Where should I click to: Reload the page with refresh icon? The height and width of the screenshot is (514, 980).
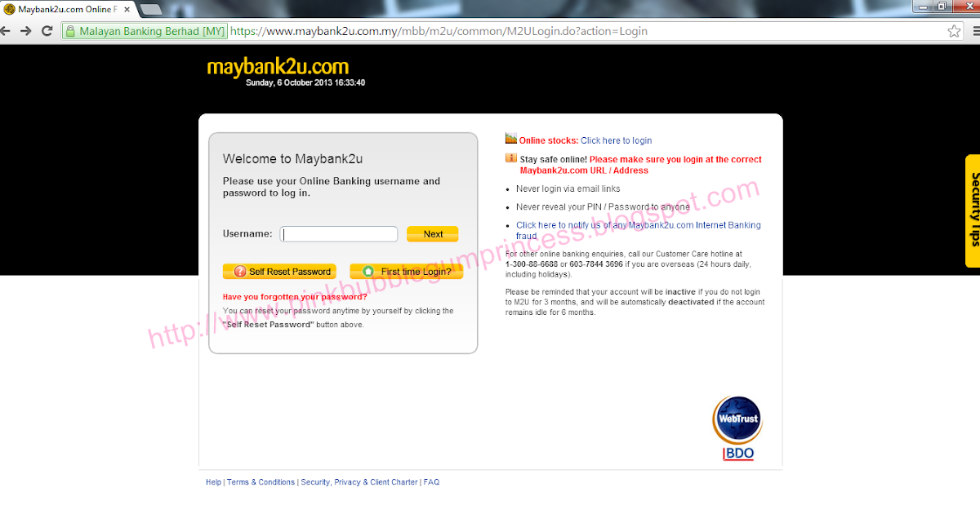pyautogui.click(x=47, y=31)
